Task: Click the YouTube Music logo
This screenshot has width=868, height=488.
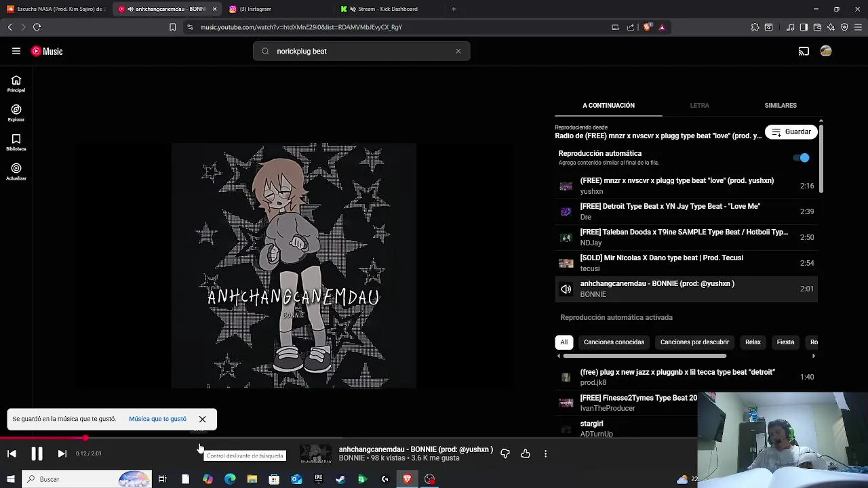Action: point(47,52)
